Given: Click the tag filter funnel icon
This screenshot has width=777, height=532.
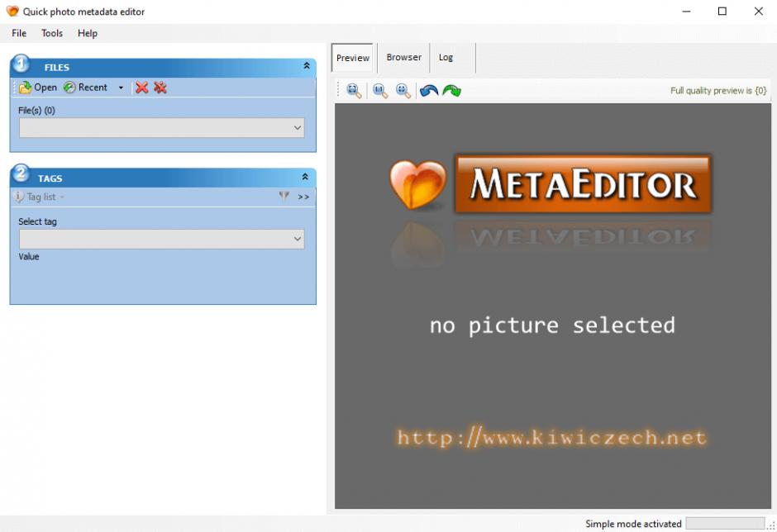Looking at the screenshot, I should [x=284, y=197].
